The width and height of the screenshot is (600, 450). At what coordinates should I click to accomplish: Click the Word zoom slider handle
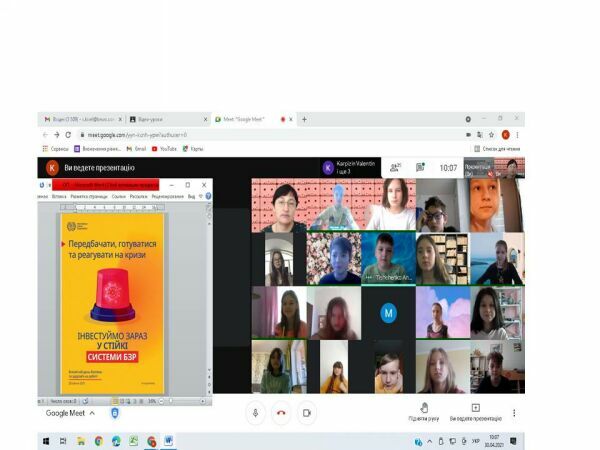tap(171, 401)
